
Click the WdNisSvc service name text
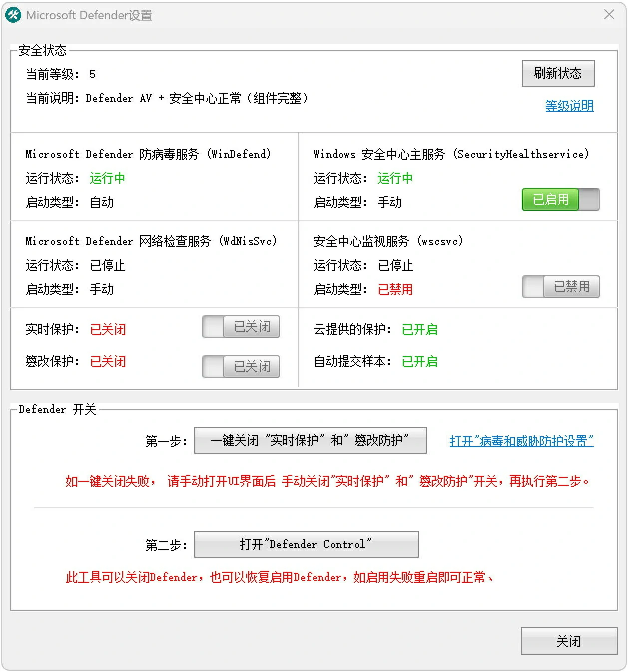(151, 241)
